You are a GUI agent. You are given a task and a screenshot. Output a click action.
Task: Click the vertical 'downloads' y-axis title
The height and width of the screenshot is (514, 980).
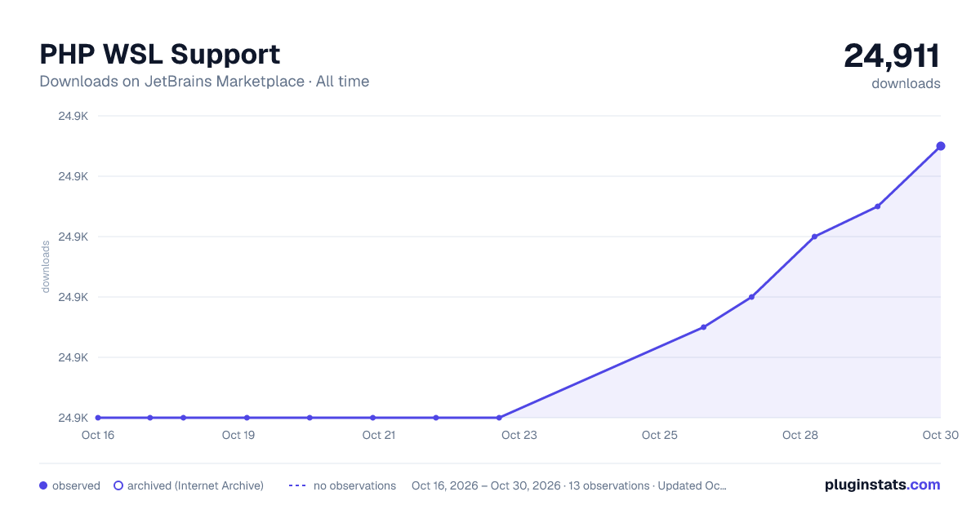46,267
